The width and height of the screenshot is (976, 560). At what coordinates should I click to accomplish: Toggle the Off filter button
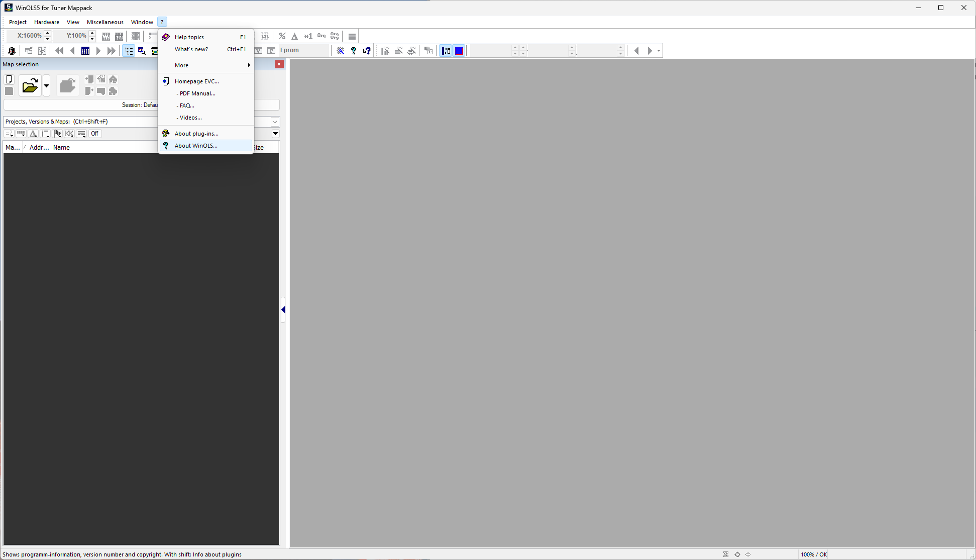tap(94, 134)
